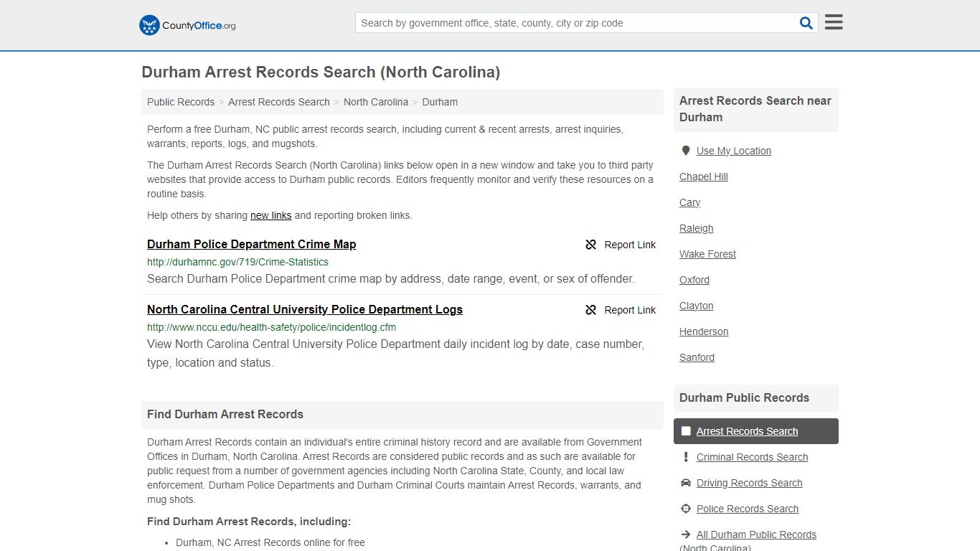Click the Arrest Records Search near Durham heading

click(x=755, y=109)
